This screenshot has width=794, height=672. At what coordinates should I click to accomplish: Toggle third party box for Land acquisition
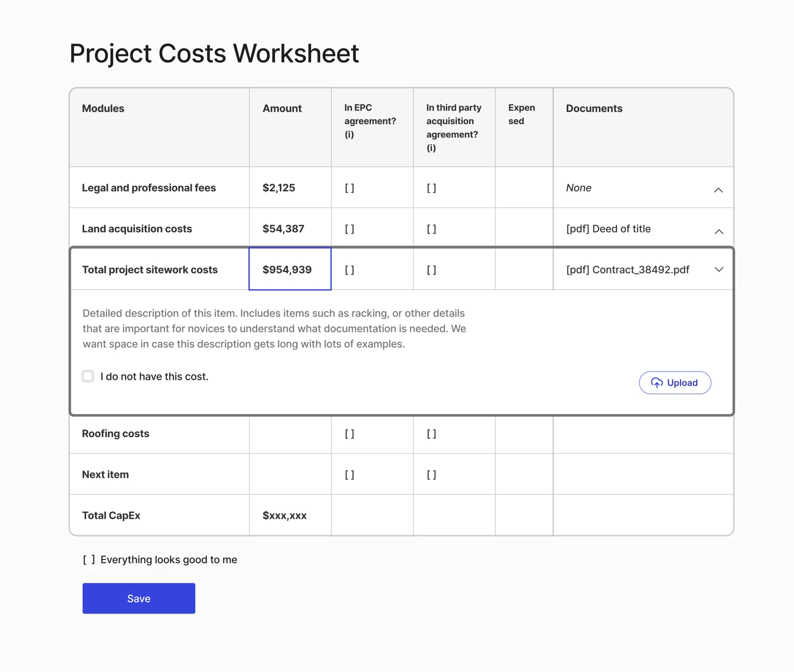[x=431, y=229]
